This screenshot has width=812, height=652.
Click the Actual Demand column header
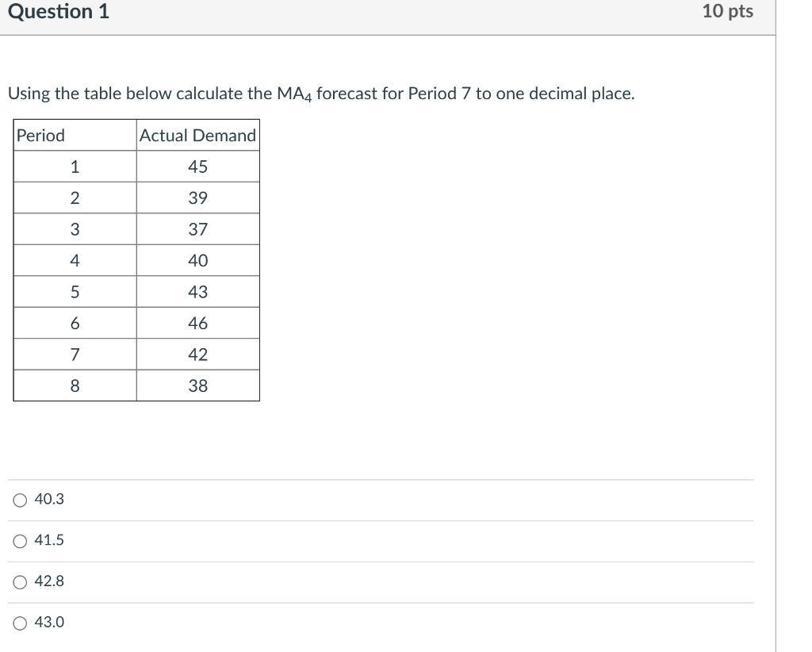click(197, 136)
